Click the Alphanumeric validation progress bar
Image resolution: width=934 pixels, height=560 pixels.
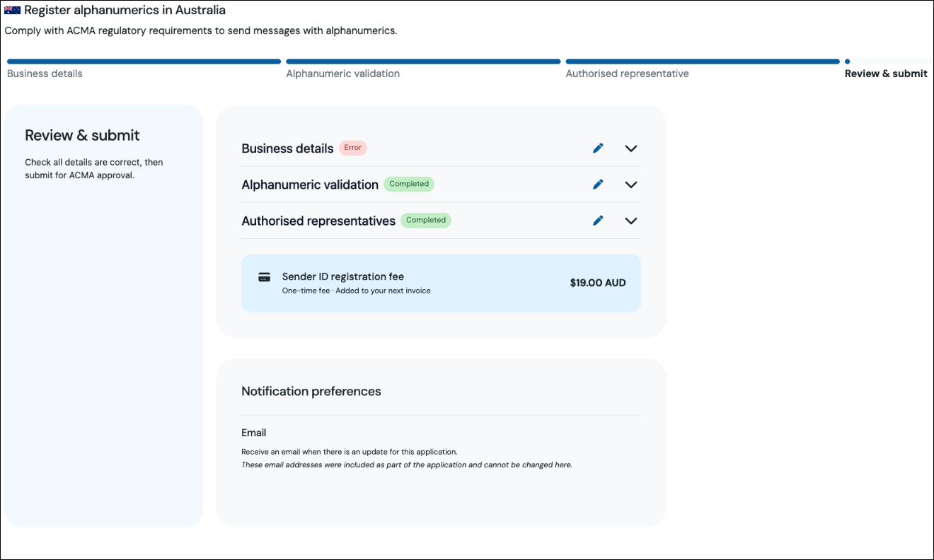[x=423, y=62]
